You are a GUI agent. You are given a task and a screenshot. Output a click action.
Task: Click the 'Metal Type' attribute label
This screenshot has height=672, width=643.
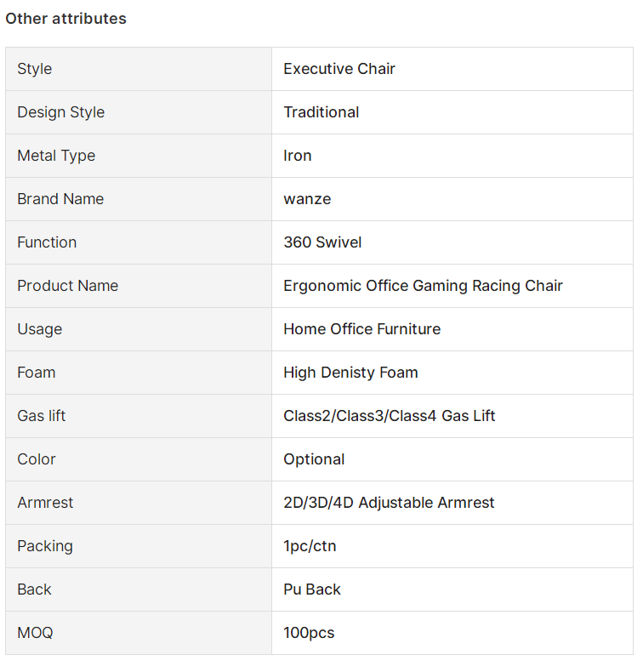(x=56, y=156)
